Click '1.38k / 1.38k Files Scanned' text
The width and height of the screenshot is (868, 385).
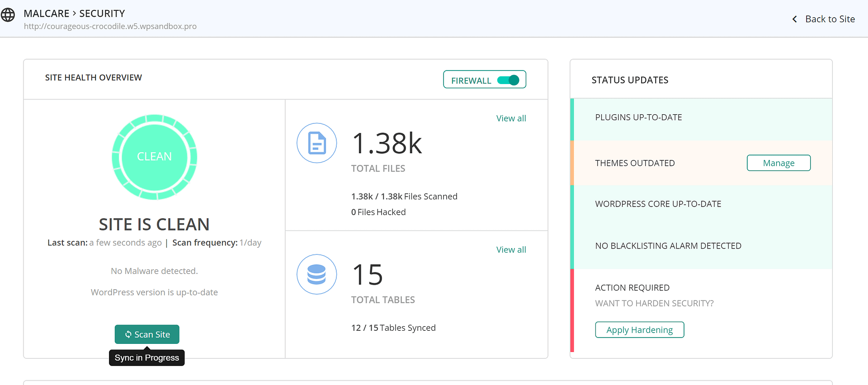pyautogui.click(x=404, y=197)
